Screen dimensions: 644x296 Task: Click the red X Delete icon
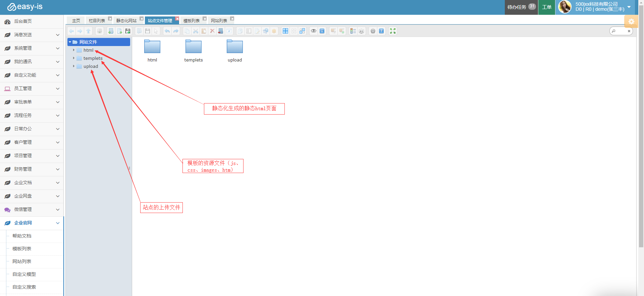point(212,31)
